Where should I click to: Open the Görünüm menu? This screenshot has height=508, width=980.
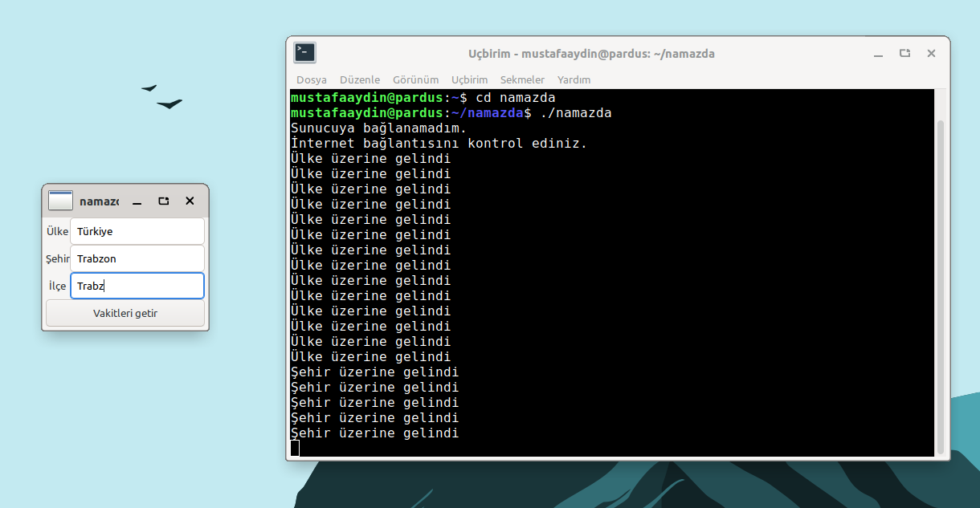pos(415,79)
